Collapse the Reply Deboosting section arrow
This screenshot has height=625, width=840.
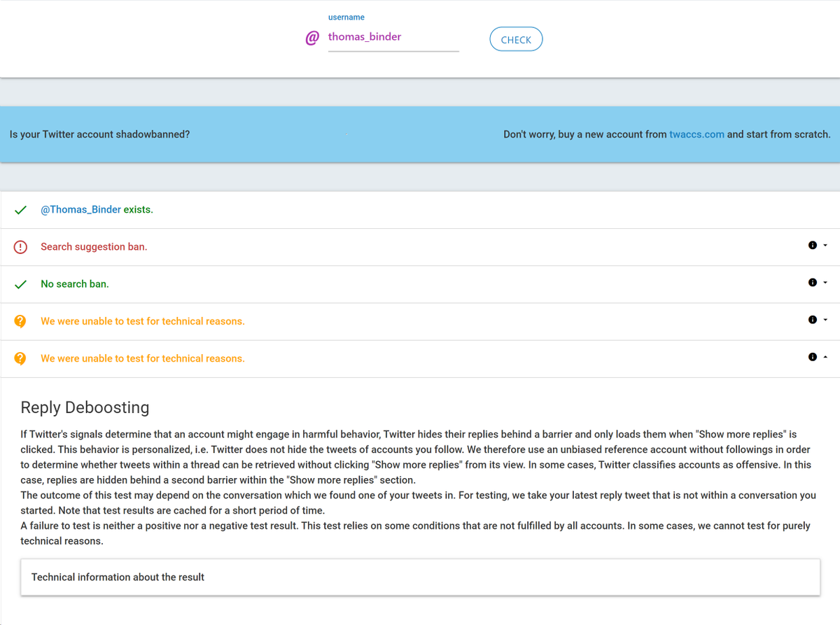pos(825,357)
